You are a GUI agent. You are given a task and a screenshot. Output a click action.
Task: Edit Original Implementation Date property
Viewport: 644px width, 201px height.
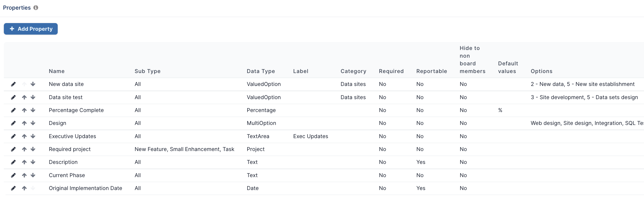[x=13, y=188]
